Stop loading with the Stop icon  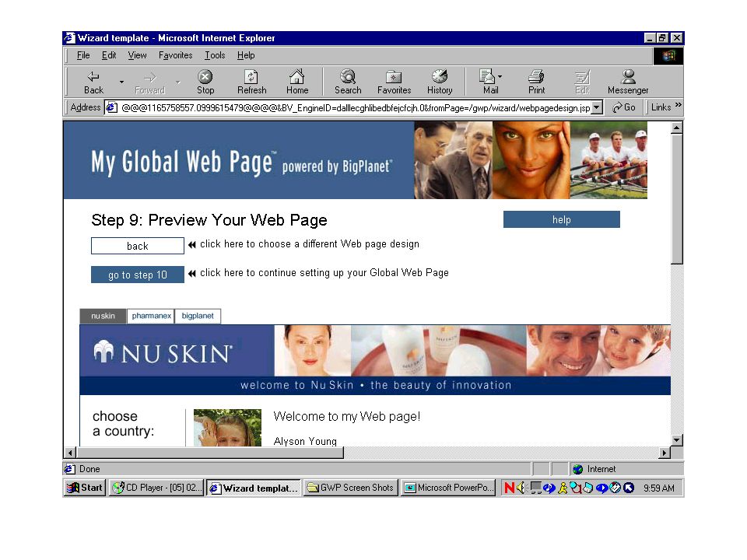pyautogui.click(x=205, y=82)
